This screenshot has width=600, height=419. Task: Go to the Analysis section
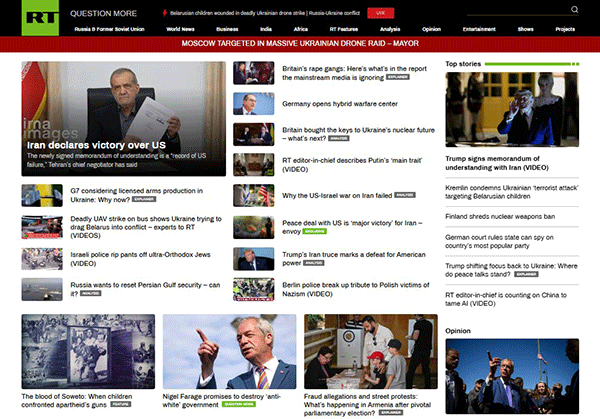(390, 29)
